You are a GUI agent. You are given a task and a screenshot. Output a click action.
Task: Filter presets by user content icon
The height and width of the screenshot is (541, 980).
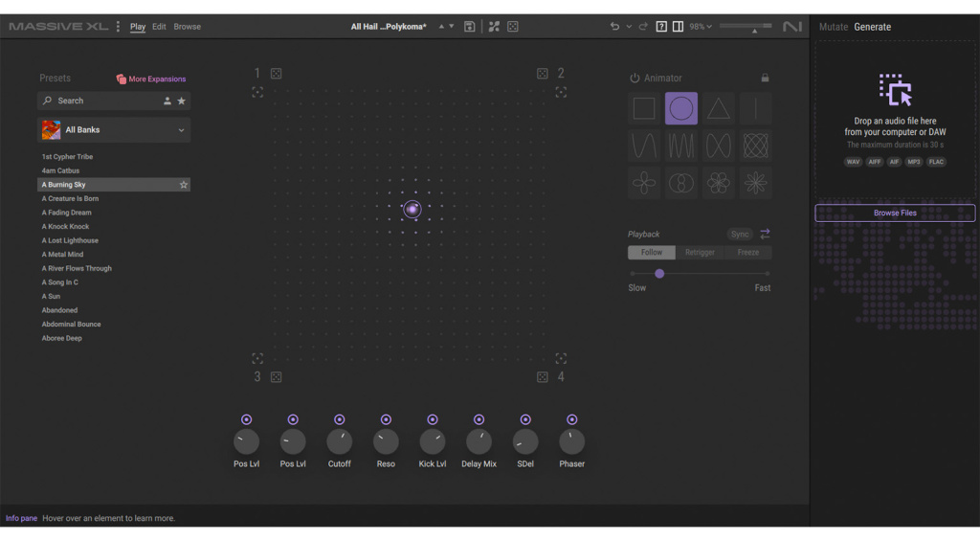coord(167,101)
